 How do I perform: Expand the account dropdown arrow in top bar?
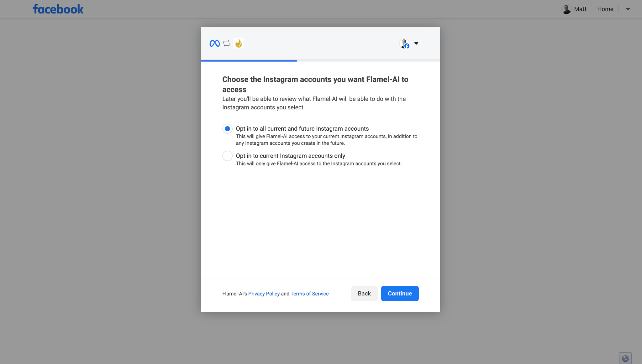(x=628, y=9)
